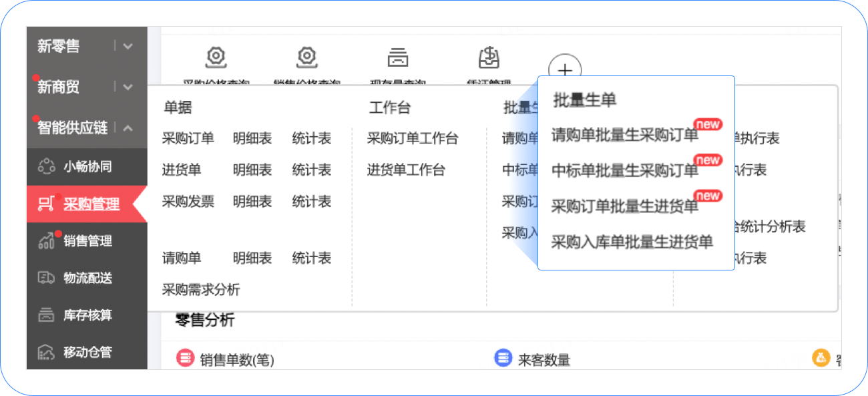The image size is (868, 396).
Task: Click the blue 来客数量 icon
Action: pos(503,359)
